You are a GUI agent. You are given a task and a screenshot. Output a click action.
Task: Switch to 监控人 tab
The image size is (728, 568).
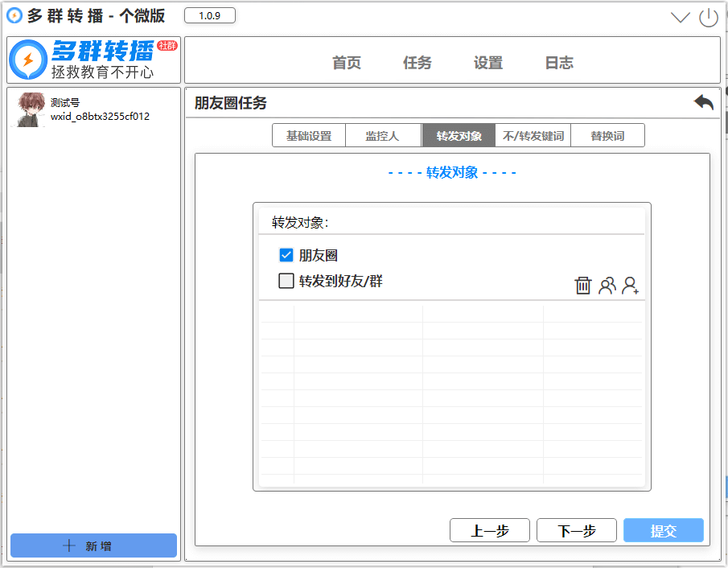[383, 136]
